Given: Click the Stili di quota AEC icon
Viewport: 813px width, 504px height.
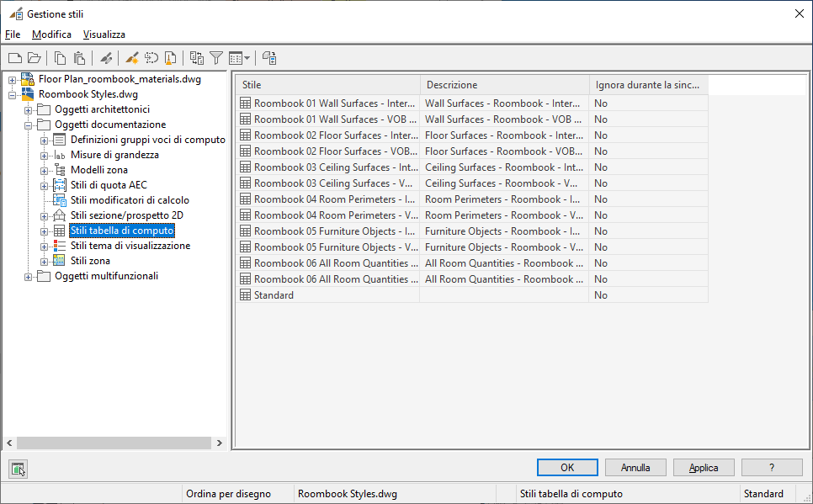Looking at the screenshot, I should pyautogui.click(x=60, y=185).
